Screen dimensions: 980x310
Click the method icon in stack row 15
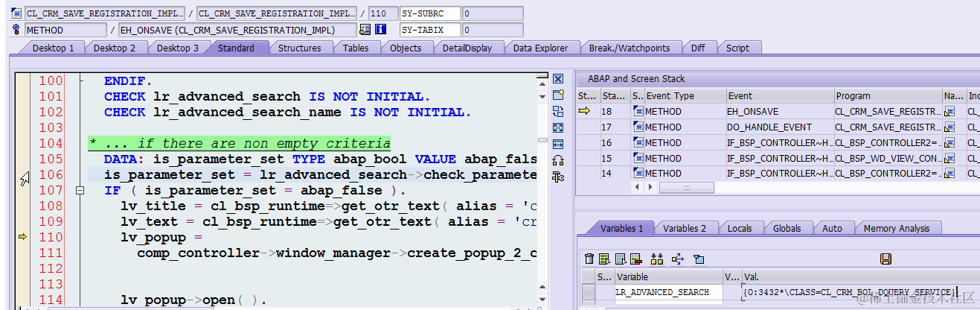pyautogui.click(x=638, y=158)
